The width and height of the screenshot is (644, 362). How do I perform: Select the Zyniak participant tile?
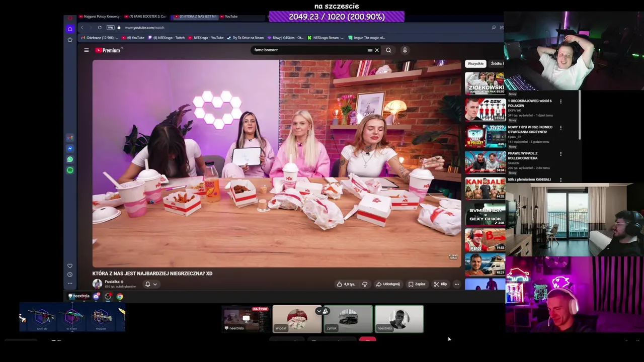point(348,319)
